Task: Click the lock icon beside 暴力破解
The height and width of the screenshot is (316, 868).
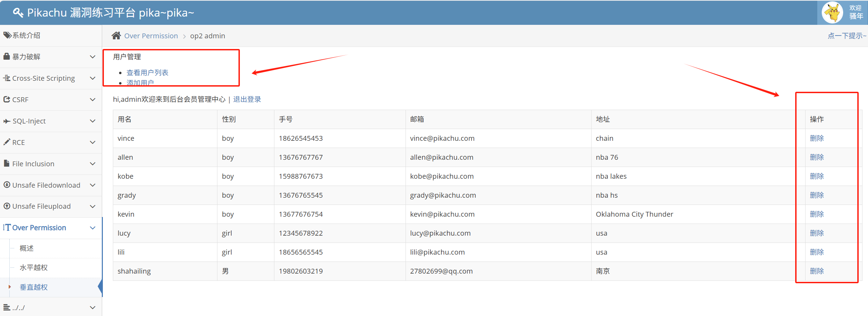Action: 7,56
